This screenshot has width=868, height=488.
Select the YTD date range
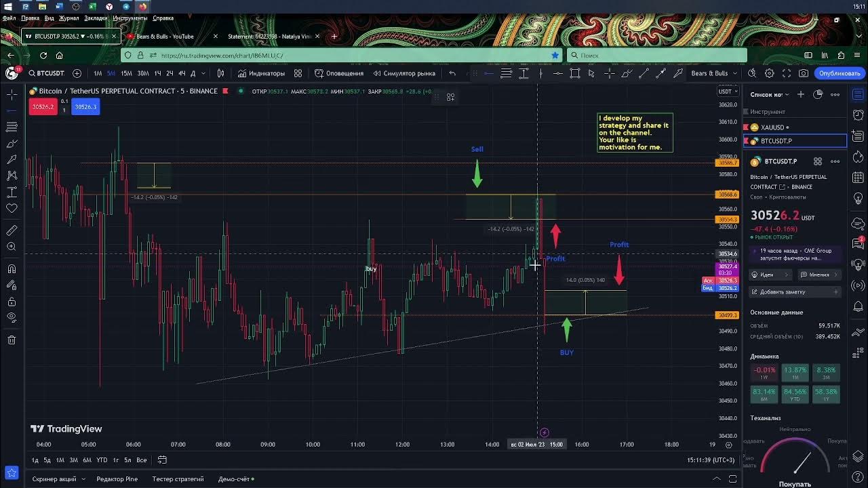[102, 460]
